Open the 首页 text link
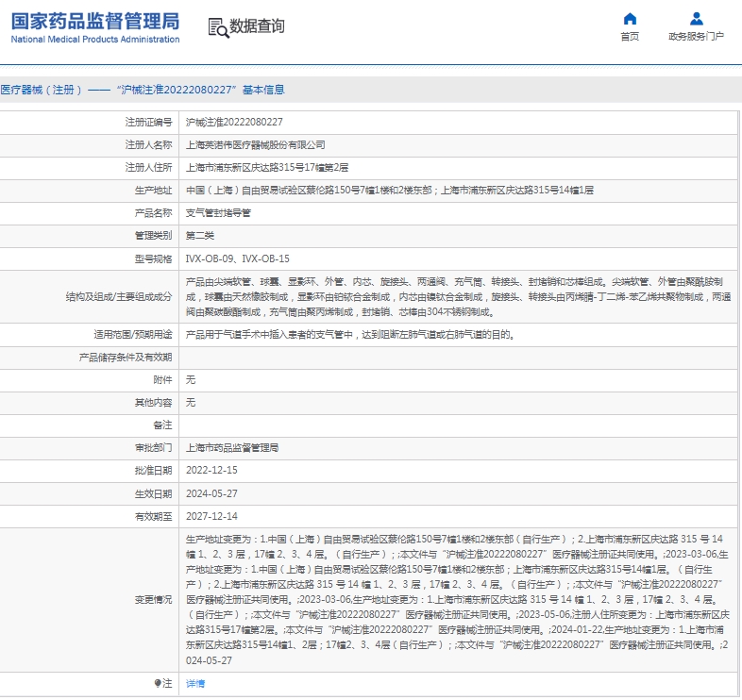742x700 pixels. click(x=630, y=37)
